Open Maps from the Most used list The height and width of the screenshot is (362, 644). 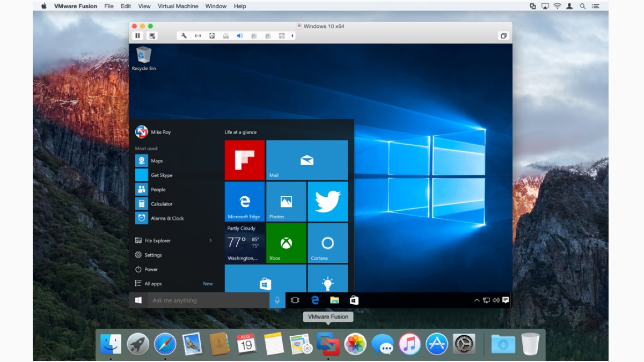coord(149,161)
